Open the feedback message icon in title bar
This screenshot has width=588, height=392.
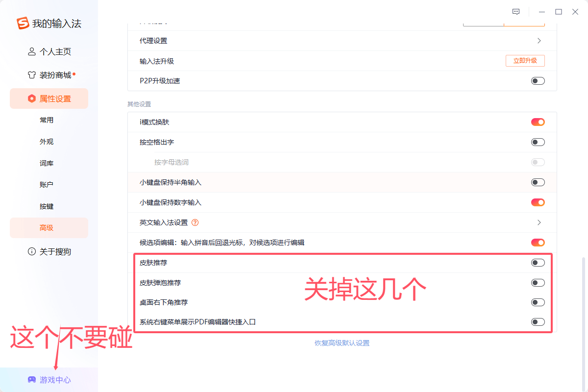(x=516, y=12)
